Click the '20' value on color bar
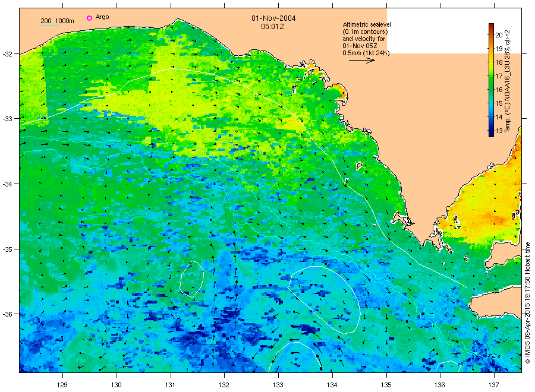535x392 pixels. click(x=499, y=35)
